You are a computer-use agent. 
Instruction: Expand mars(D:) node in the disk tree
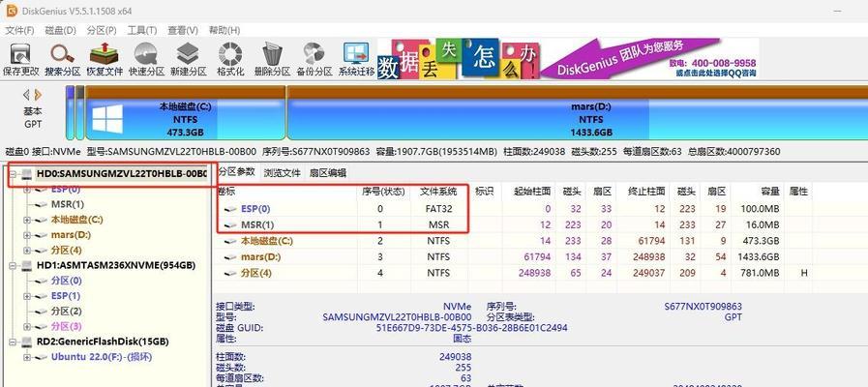(26, 235)
